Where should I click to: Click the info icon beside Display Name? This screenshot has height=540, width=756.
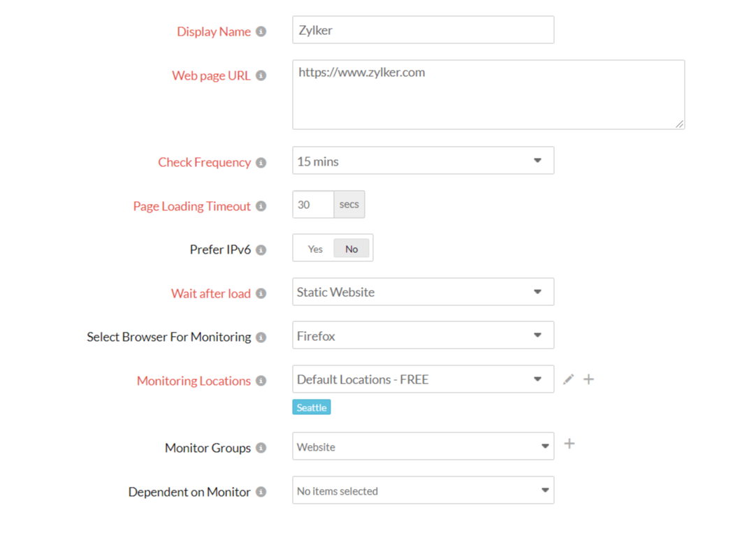pos(261,31)
